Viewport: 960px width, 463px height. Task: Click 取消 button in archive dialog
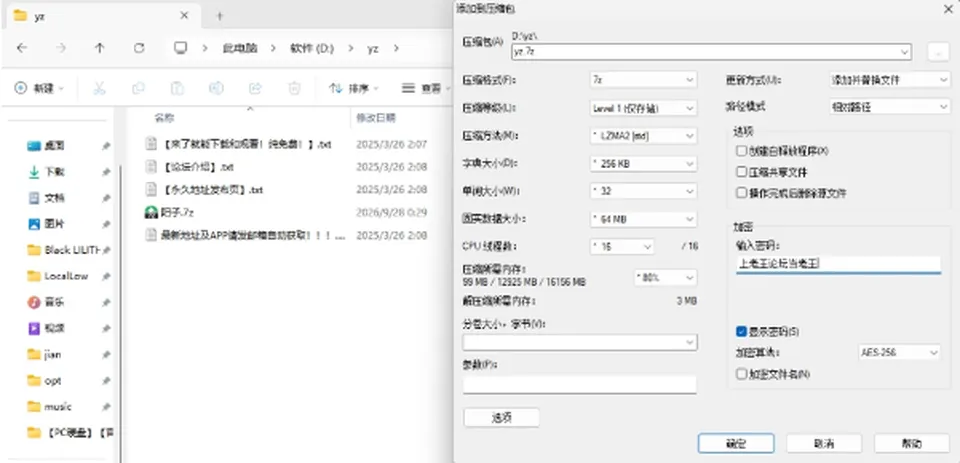coord(824,443)
